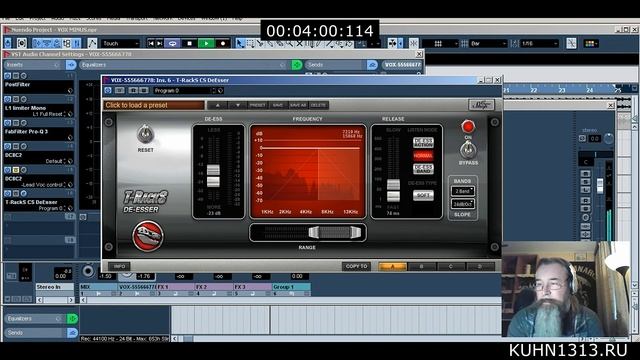Click the PRESET button in the DeEsser
The image size is (640, 360).
(257, 105)
